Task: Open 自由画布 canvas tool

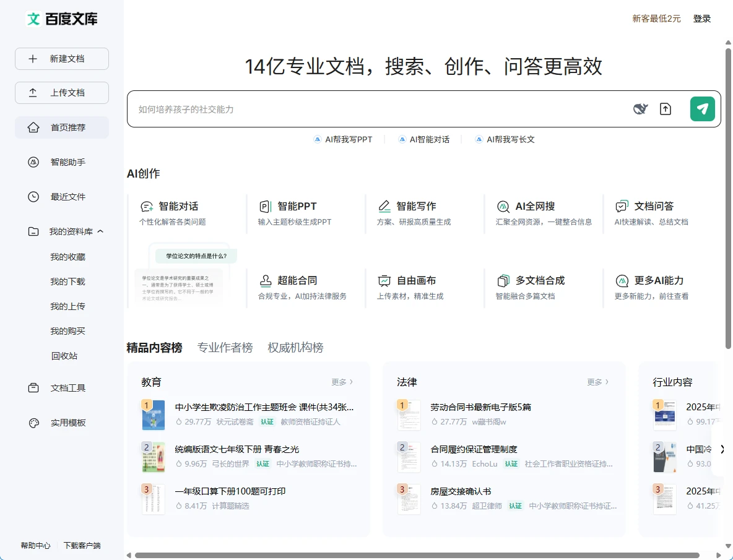Action: (x=416, y=281)
